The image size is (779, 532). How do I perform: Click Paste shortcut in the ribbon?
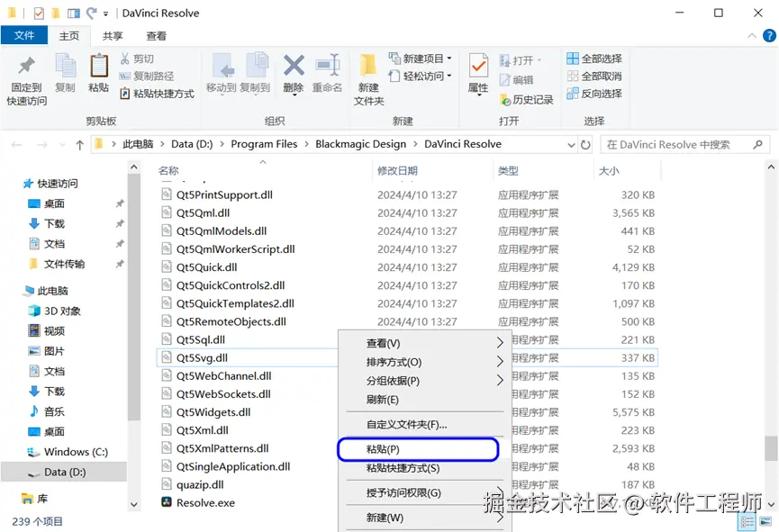coord(157,94)
